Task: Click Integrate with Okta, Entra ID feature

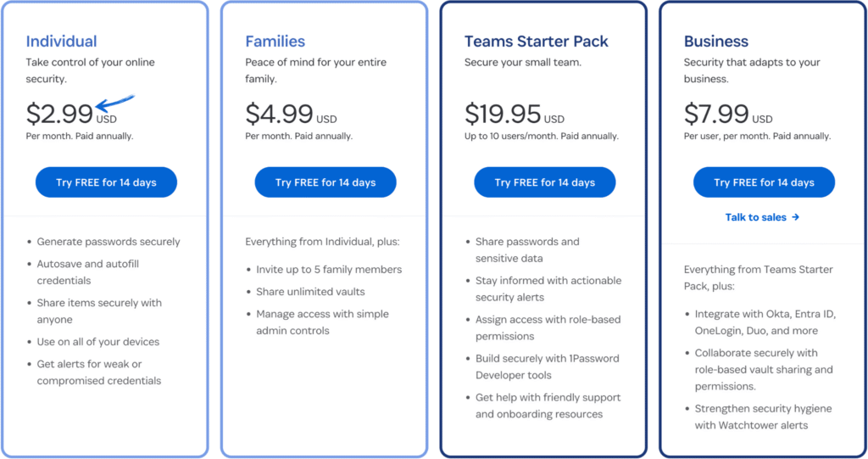Action: pos(765,314)
